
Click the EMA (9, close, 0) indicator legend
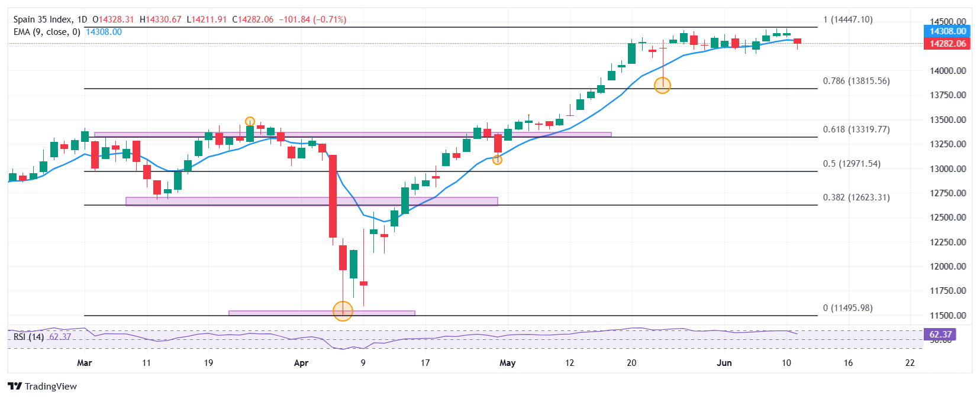47,32
